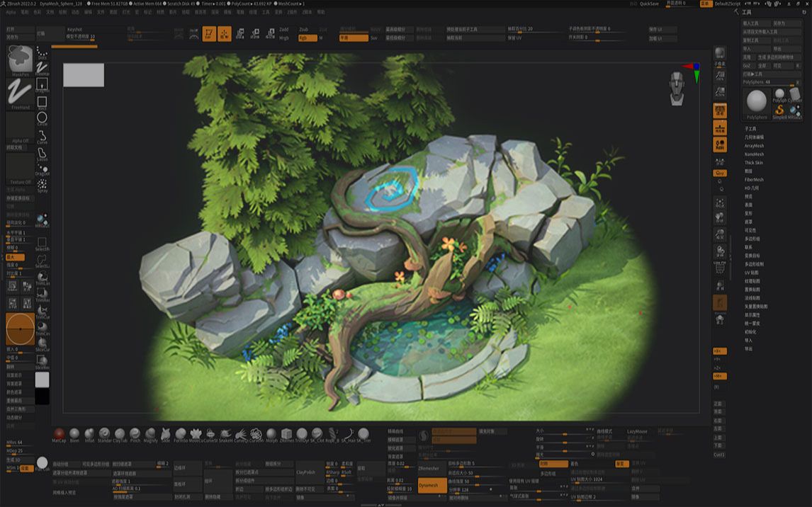Pick the Cylinder3D tool thumbnail
The image size is (812, 507).
pos(794,94)
